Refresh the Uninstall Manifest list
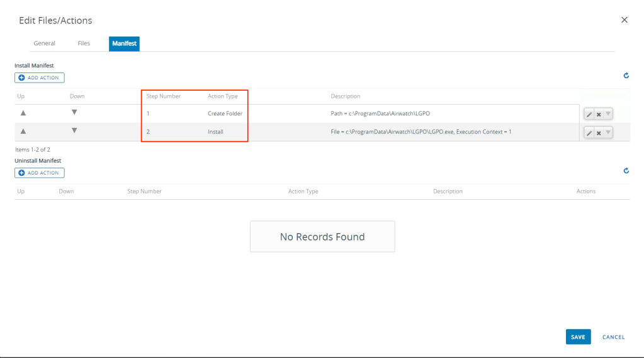The width and height of the screenshot is (644, 358). pos(626,171)
